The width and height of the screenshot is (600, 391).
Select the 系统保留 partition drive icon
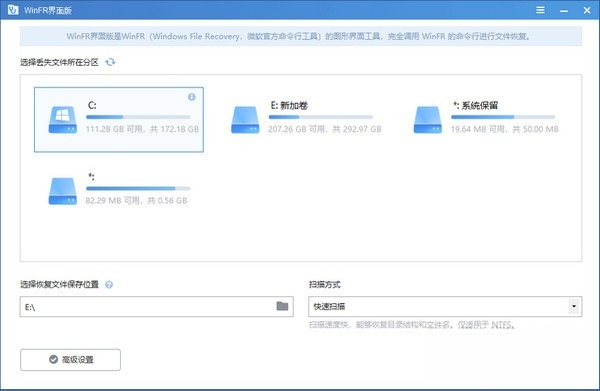click(x=428, y=120)
